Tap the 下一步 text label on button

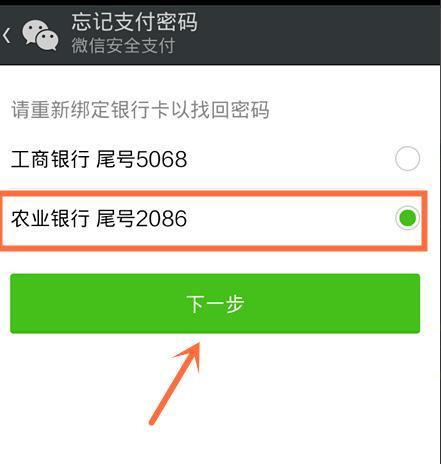[215, 304]
